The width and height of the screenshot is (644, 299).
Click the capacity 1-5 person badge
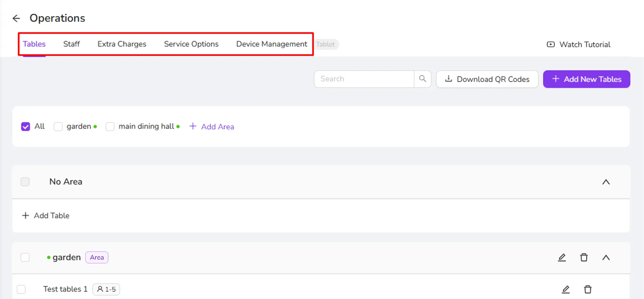pos(106,289)
